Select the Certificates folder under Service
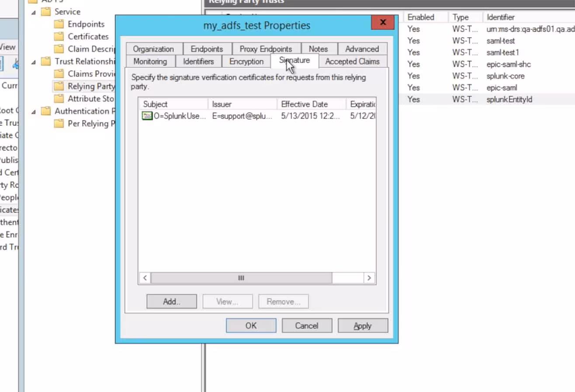 (x=59, y=36)
